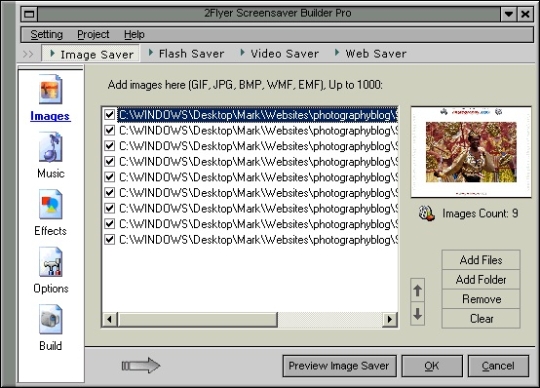Uncheck the fifth image file checkbox
Viewport: 540px width, 388px height.
click(110, 177)
